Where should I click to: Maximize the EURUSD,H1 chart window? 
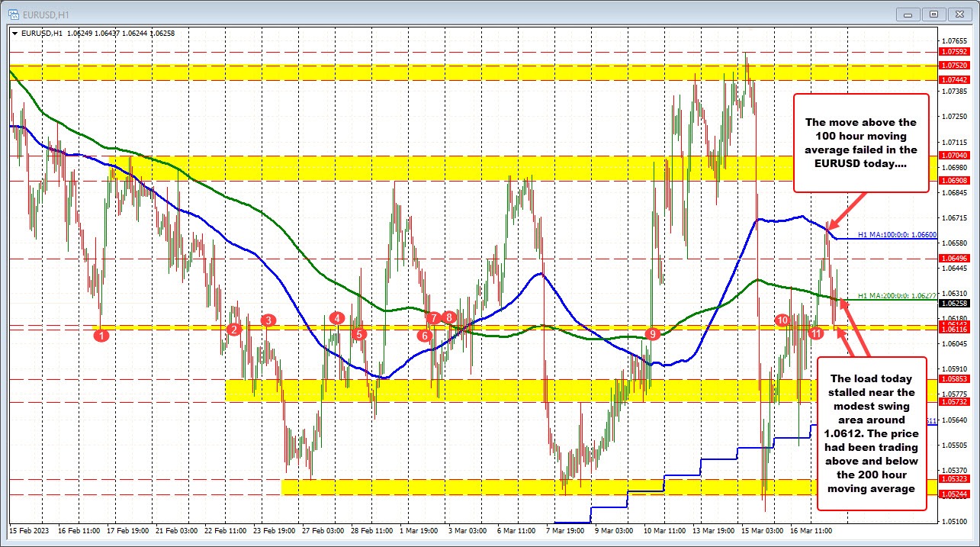(933, 14)
